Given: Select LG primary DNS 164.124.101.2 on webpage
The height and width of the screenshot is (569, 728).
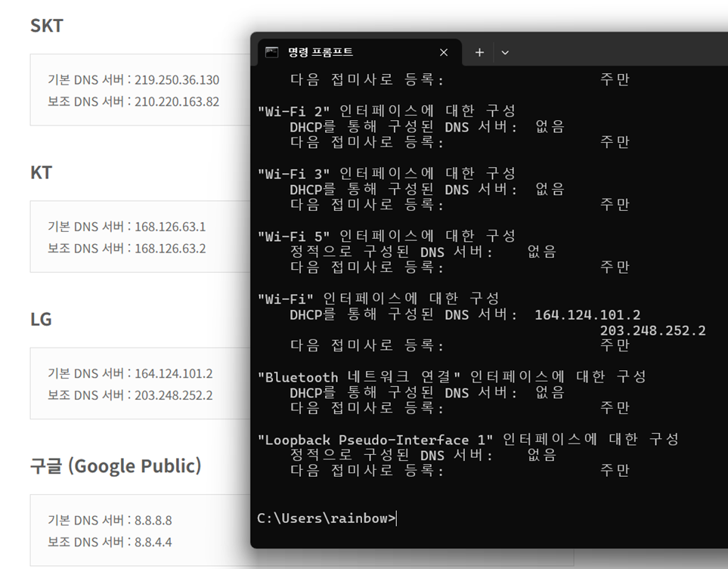Looking at the screenshot, I should click(x=174, y=373).
